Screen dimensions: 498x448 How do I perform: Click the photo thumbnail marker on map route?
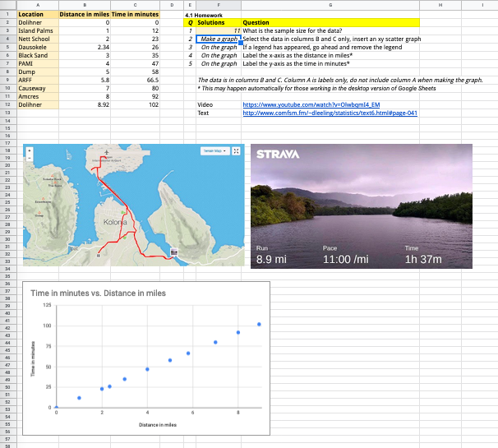pyautogui.click(x=174, y=252)
